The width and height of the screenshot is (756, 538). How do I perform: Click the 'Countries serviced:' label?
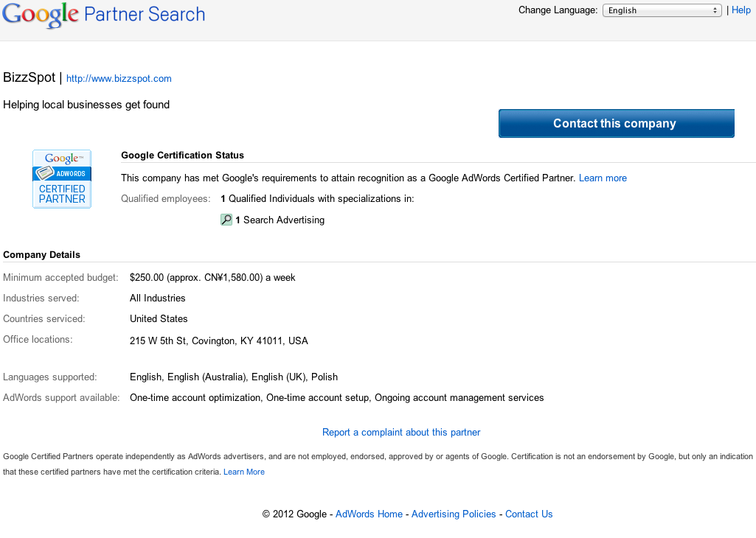[x=44, y=319]
